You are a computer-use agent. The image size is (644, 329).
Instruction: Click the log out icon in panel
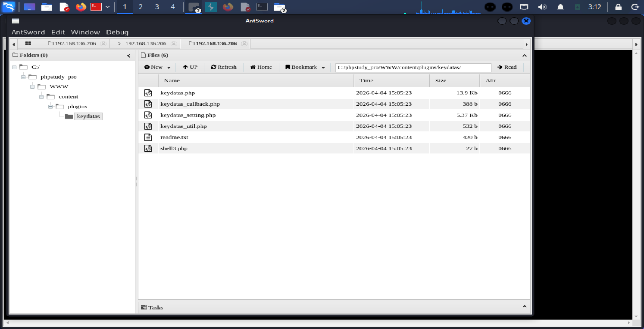click(635, 7)
